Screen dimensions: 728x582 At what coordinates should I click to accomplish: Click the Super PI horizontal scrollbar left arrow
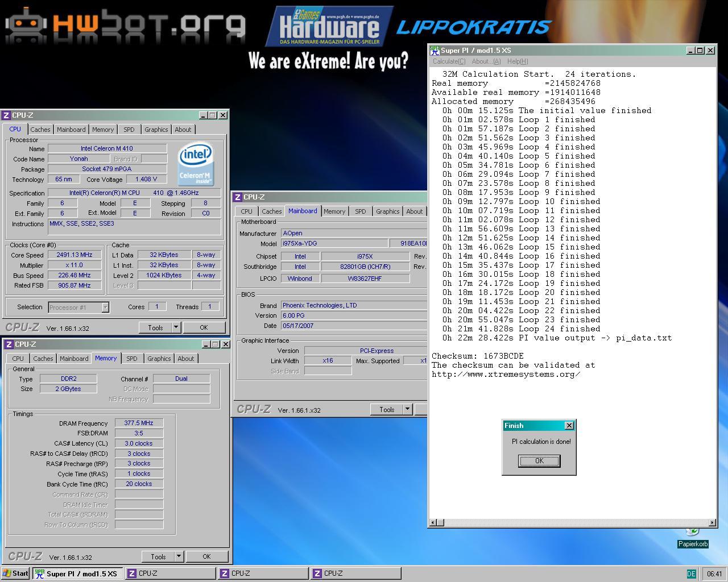pos(433,523)
